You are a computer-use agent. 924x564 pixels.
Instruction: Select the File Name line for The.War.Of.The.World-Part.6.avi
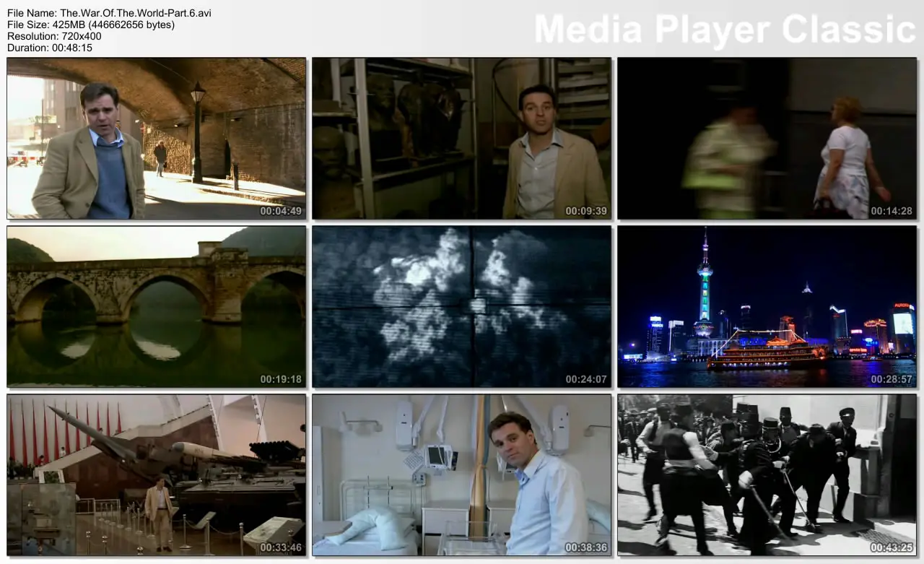(109, 13)
